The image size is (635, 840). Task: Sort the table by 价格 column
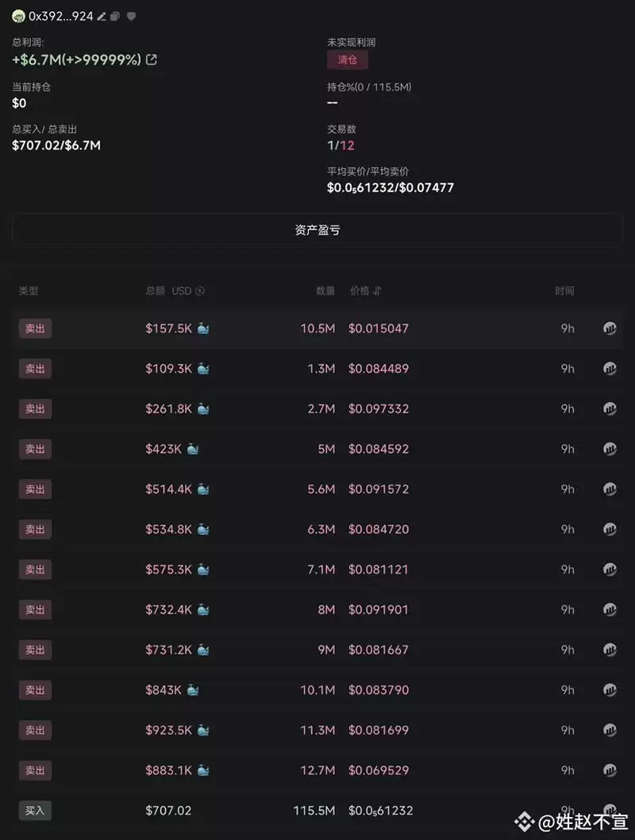click(365, 290)
